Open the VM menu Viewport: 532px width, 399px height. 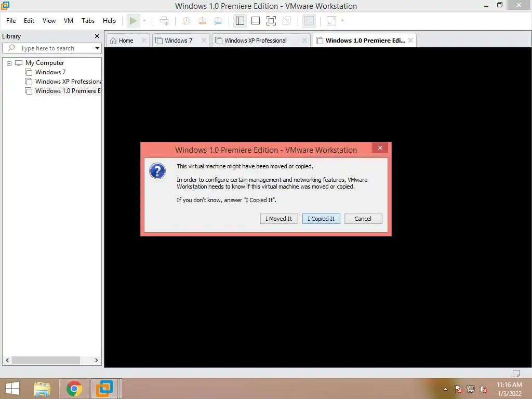point(69,21)
